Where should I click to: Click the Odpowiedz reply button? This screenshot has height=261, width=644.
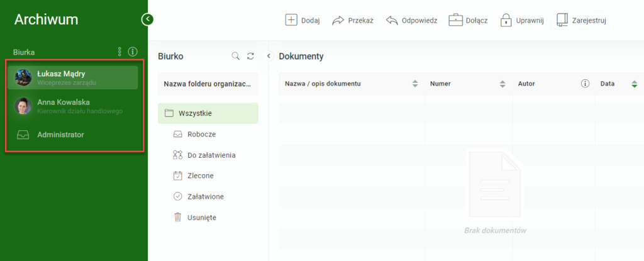(411, 20)
